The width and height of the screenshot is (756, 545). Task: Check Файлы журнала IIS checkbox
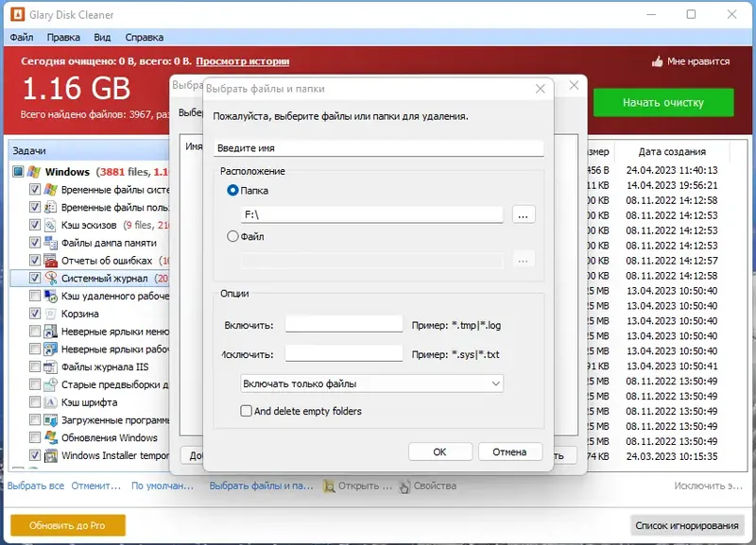[x=35, y=366]
